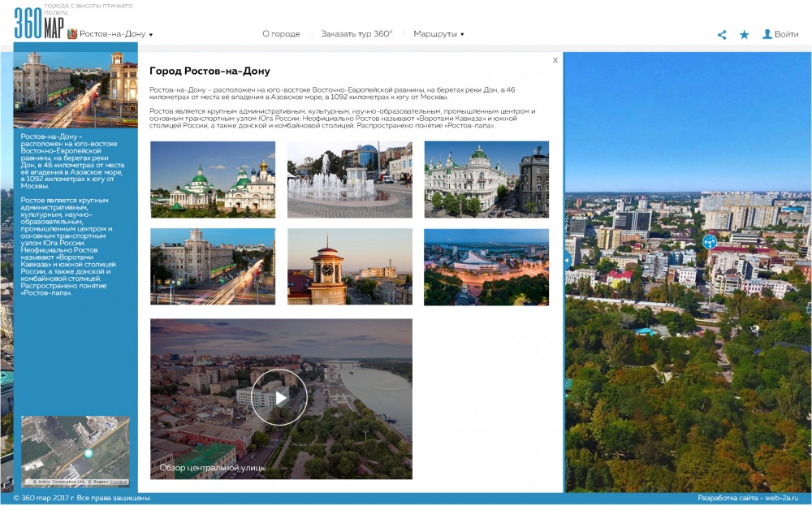Click the glowing location marker on the minimap
812x506 pixels.
[x=89, y=453]
